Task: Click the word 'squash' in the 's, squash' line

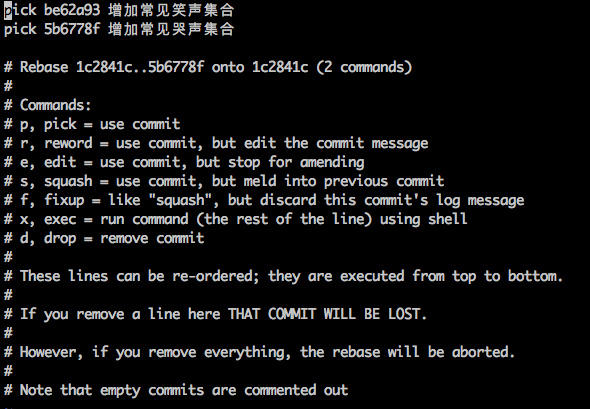Action: click(68, 181)
